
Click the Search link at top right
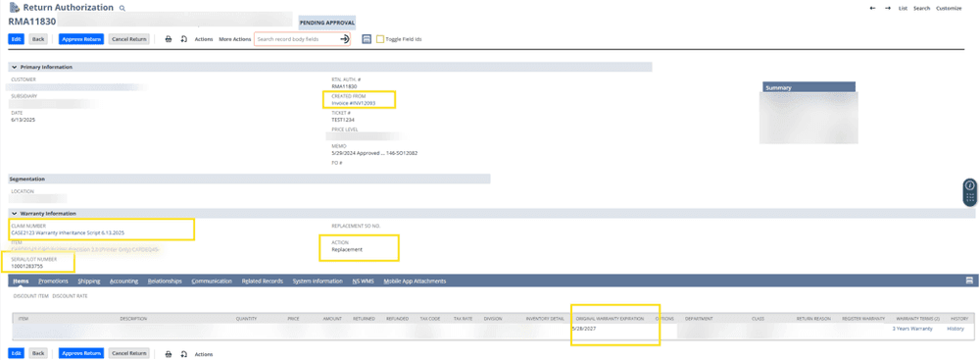921,8
